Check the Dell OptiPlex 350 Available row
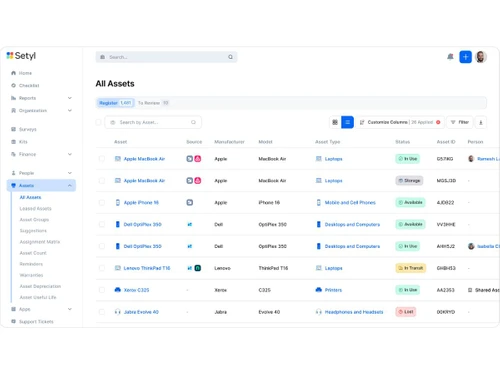 coord(102,224)
